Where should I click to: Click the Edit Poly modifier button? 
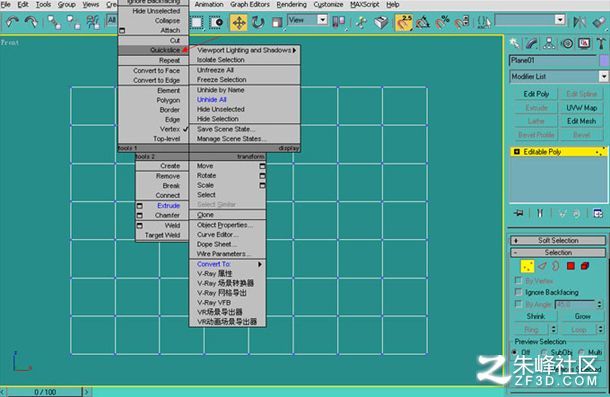click(536, 94)
